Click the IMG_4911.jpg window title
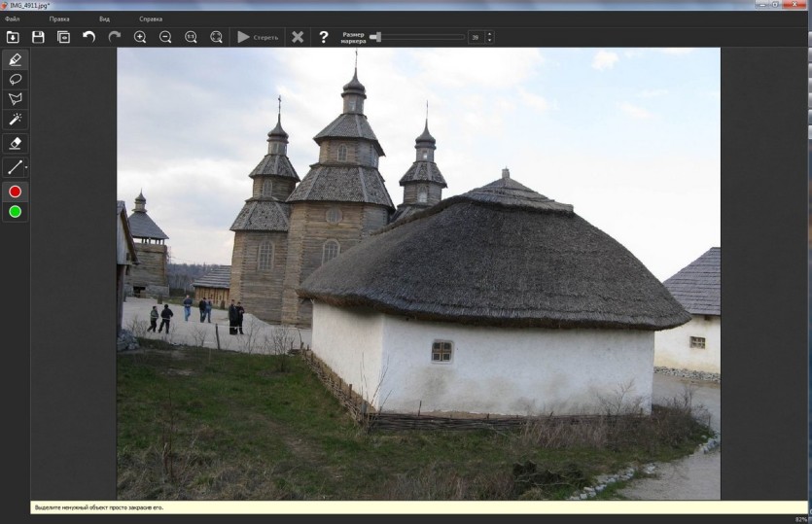The height and width of the screenshot is (524, 812). pos(29,5)
